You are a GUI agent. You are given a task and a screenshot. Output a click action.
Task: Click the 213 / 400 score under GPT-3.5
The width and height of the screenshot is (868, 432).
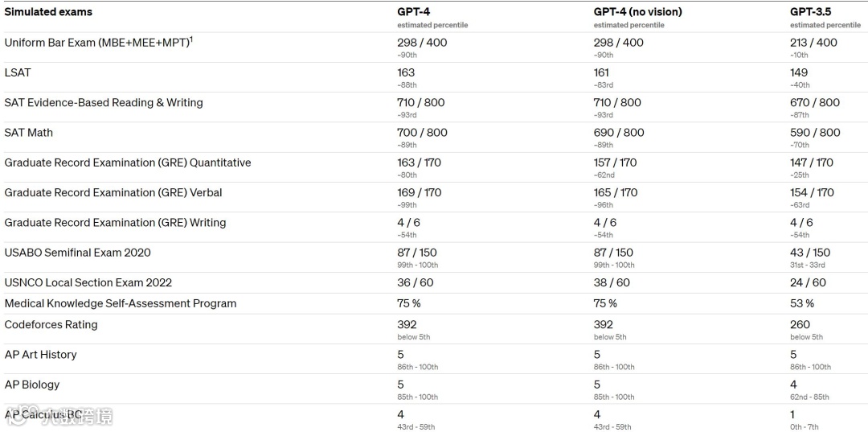(x=813, y=43)
